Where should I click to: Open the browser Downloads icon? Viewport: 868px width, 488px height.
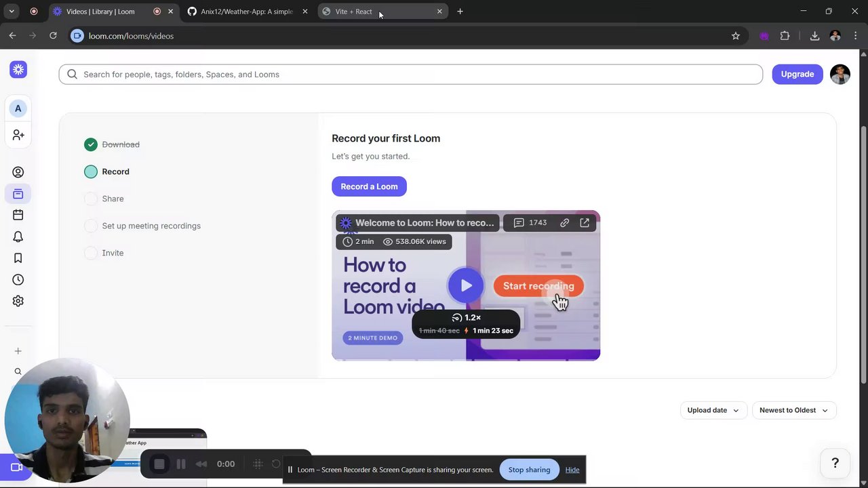pos(814,36)
